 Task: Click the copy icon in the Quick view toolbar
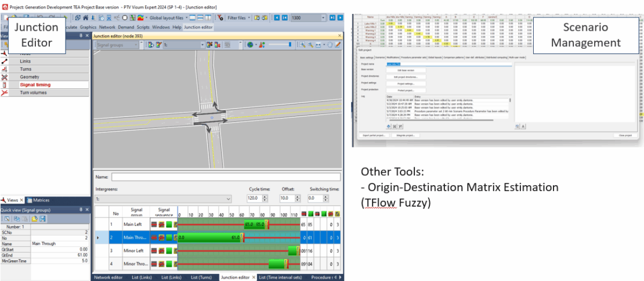click(x=17, y=218)
